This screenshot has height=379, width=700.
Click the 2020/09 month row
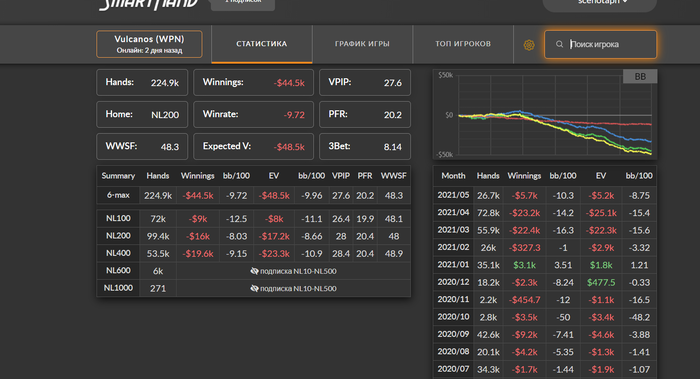point(545,334)
